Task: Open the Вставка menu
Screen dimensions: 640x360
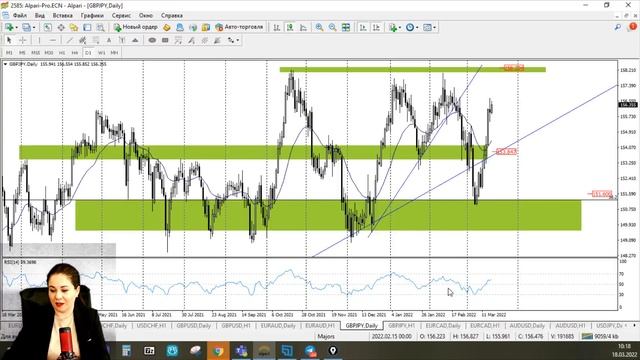Action: coord(62,16)
